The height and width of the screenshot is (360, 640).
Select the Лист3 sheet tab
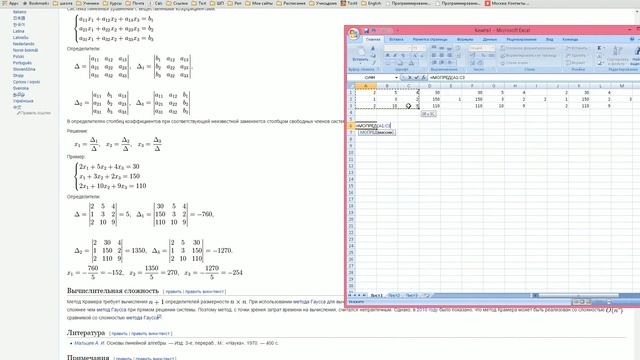[x=411, y=295]
